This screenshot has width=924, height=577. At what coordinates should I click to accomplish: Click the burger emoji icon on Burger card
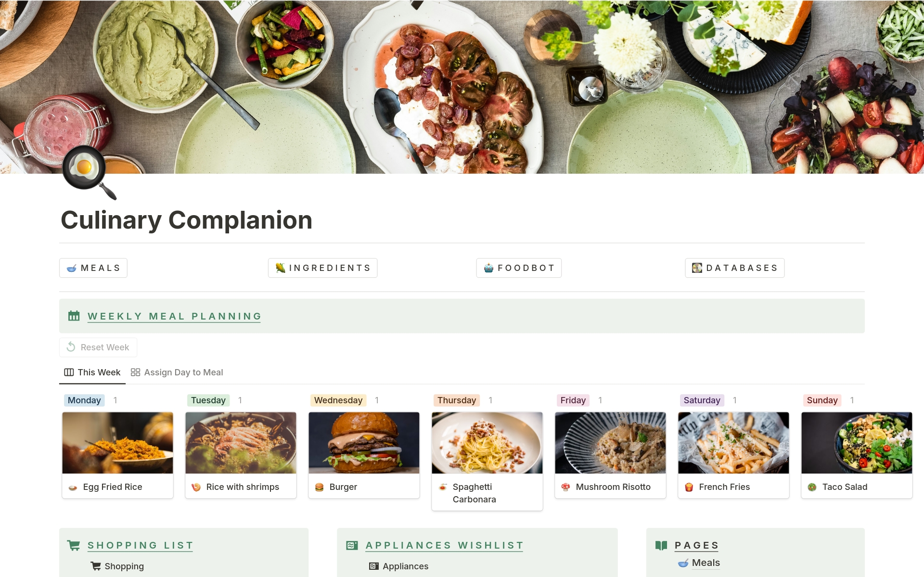(x=319, y=487)
